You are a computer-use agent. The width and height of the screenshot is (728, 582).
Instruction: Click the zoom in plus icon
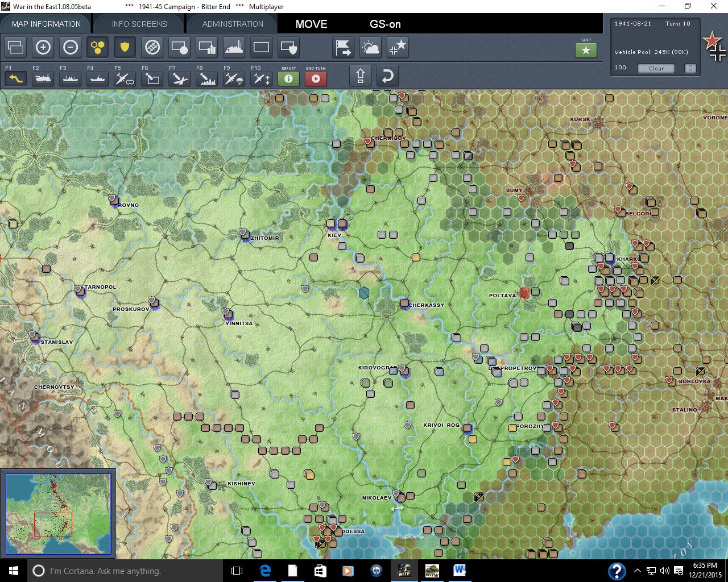pyautogui.click(x=43, y=47)
